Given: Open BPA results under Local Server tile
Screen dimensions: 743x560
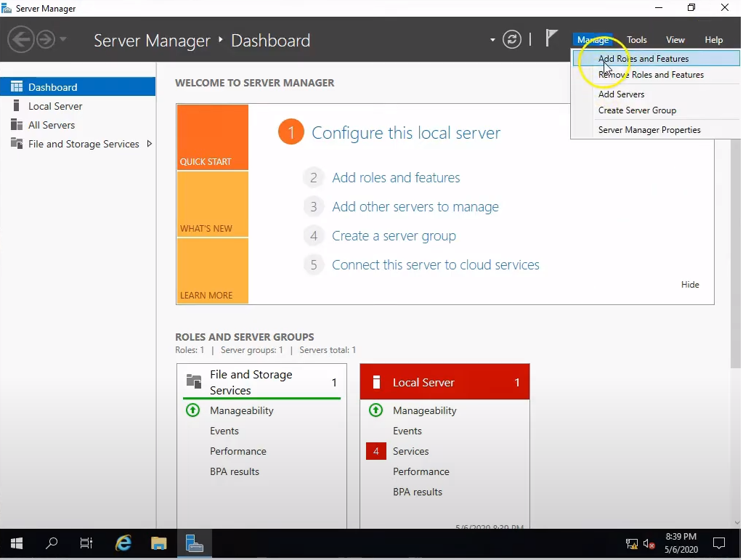Looking at the screenshot, I should 418,492.
